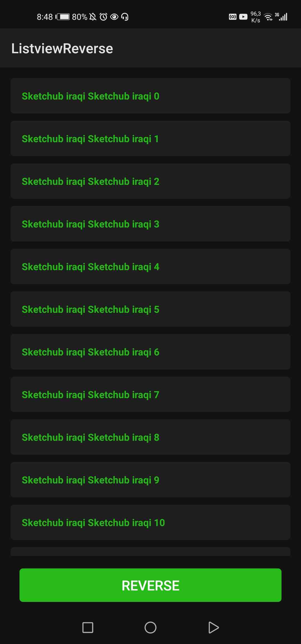
Task: Tap the triangle back navigation icon
Action: pos(213,628)
